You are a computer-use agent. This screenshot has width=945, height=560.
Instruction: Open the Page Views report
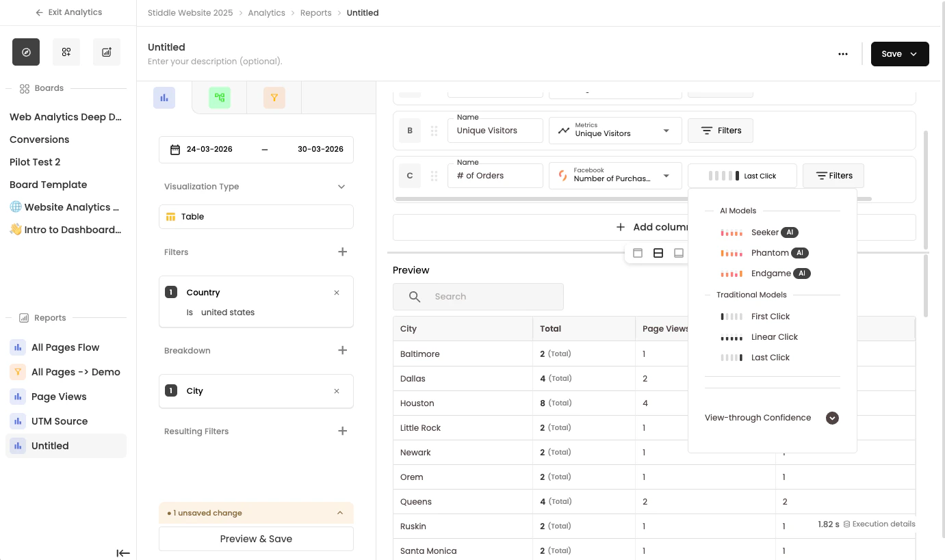(66, 397)
